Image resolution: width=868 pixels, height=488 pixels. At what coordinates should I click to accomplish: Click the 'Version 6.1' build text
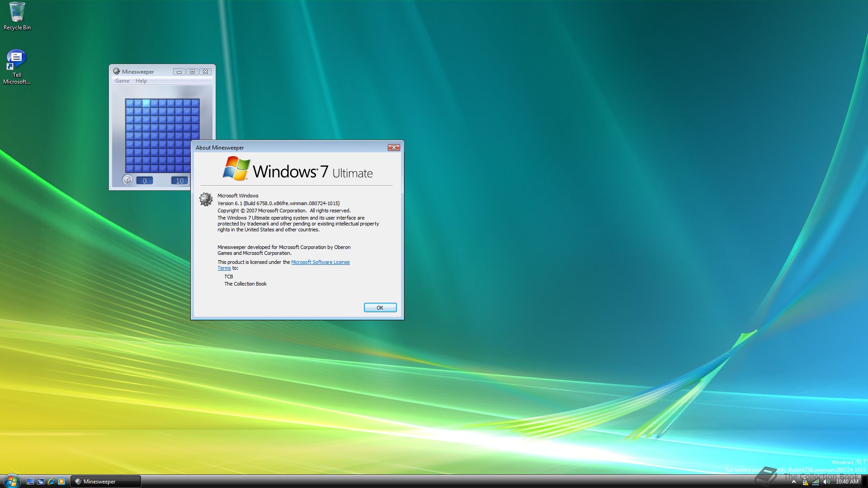pyautogui.click(x=278, y=203)
